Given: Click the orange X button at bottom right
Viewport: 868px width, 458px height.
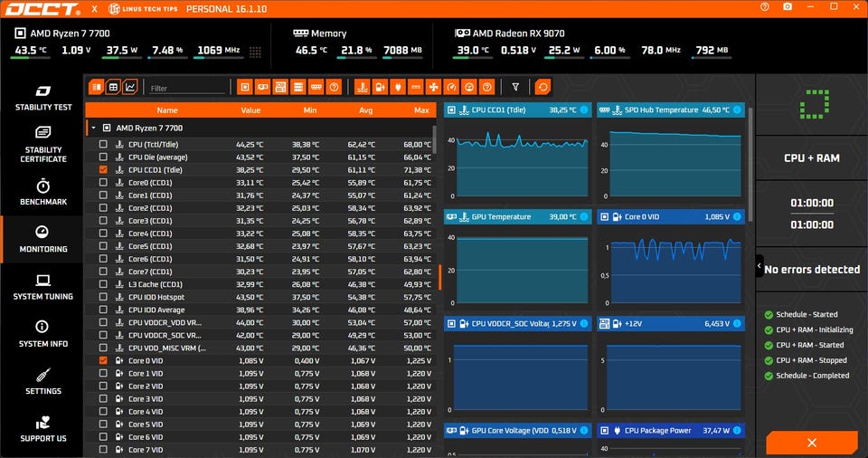Looking at the screenshot, I should tap(812, 443).
